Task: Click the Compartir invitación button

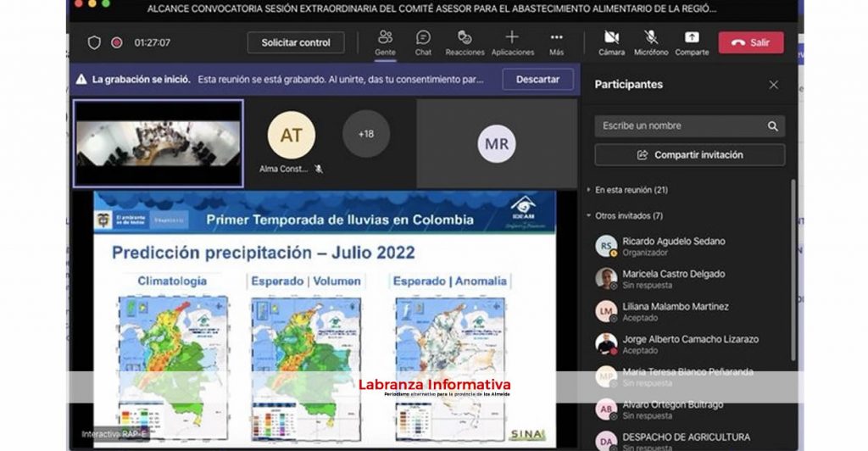Action: [x=689, y=155]
